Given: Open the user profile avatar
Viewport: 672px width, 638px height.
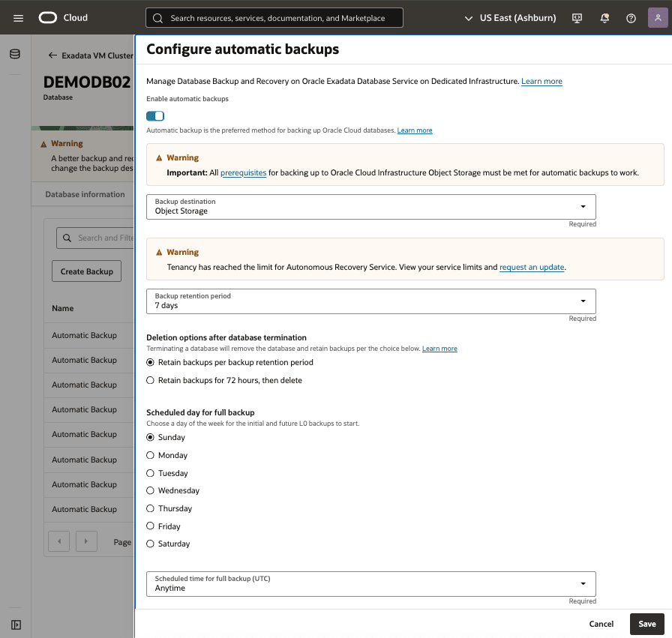Looking at the screenshot, I should point(657,17).
